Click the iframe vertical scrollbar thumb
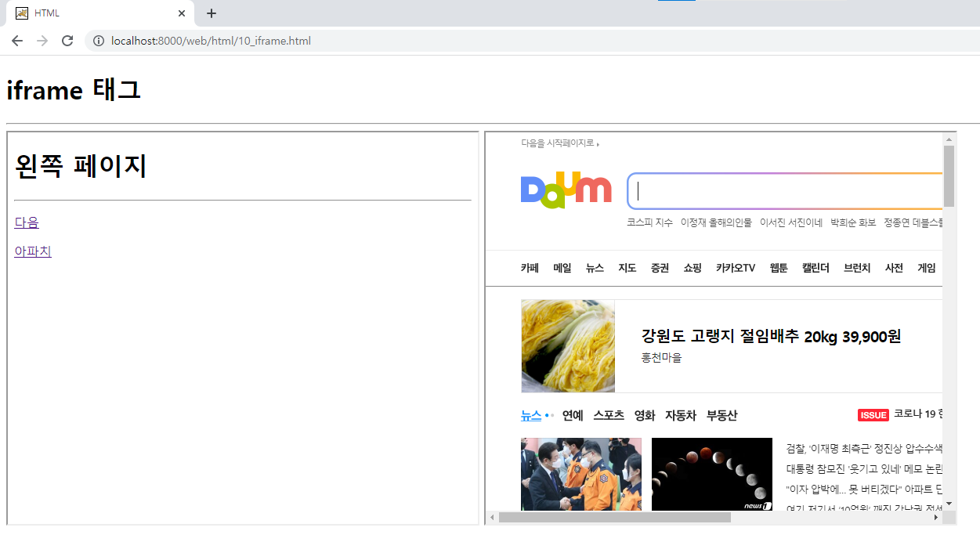This screenshot has height=542, width=980. 949,176
